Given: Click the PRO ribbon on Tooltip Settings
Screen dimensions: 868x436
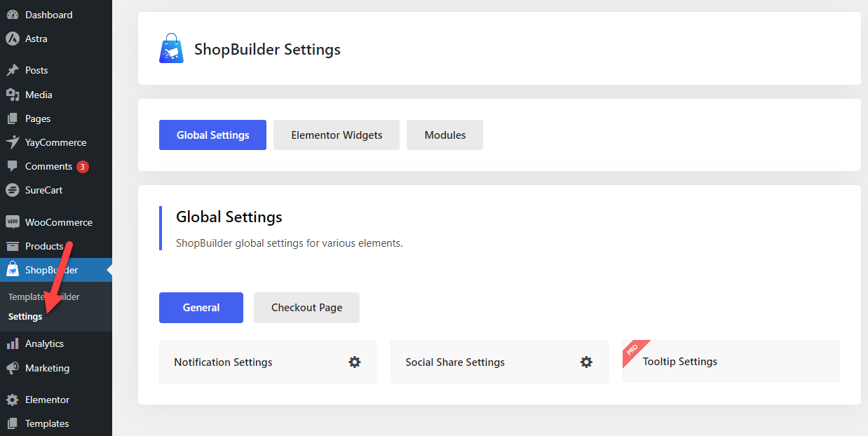Looking at the screenshot, I should pyautogui.click(x=634, y=351).
